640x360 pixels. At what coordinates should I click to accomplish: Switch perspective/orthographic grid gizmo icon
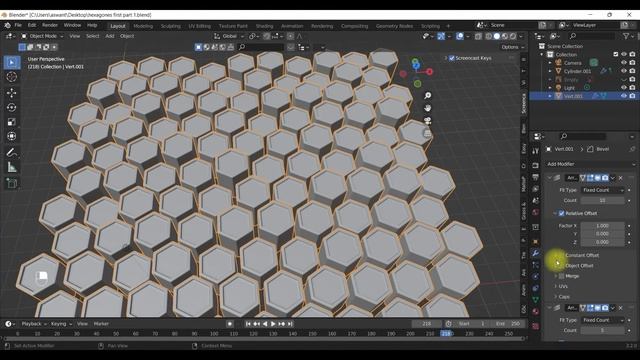click(427, 133)
